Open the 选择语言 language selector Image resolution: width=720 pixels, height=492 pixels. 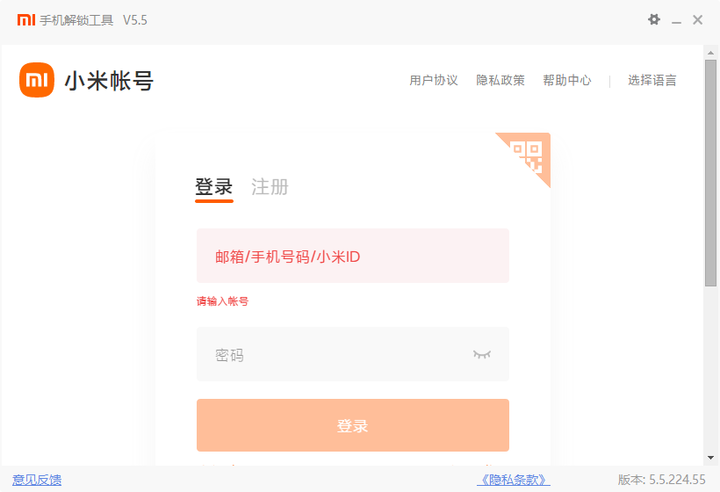coord(652,80)
